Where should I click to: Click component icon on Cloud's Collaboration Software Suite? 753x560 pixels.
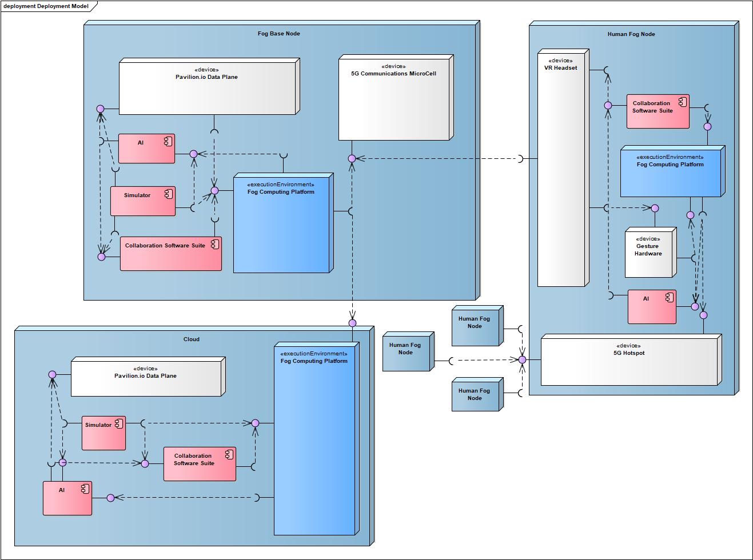coord(229,455)
